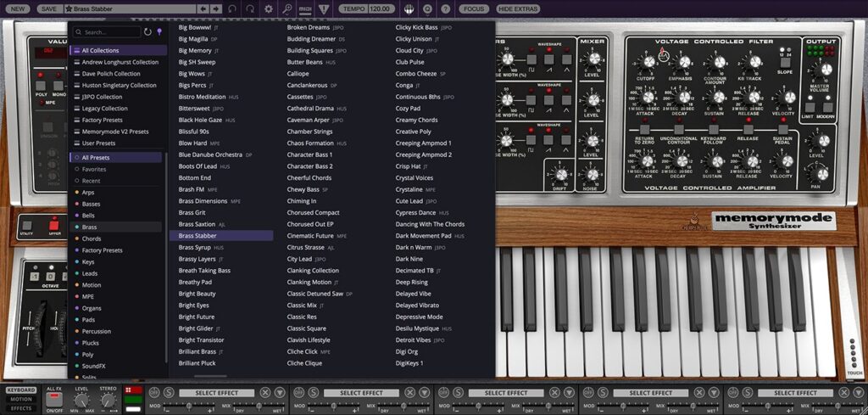
Task: Click the Keyboard view button
Action: [x=21, y=390]
